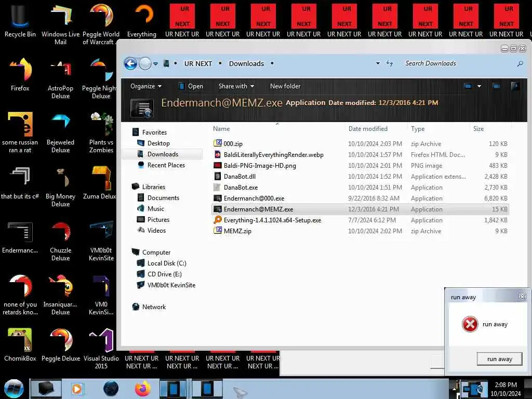Image resolution: width=532 pixels, height=399 pixels.
Task: Sort files by Date modified column header
Action: [368, 129]
